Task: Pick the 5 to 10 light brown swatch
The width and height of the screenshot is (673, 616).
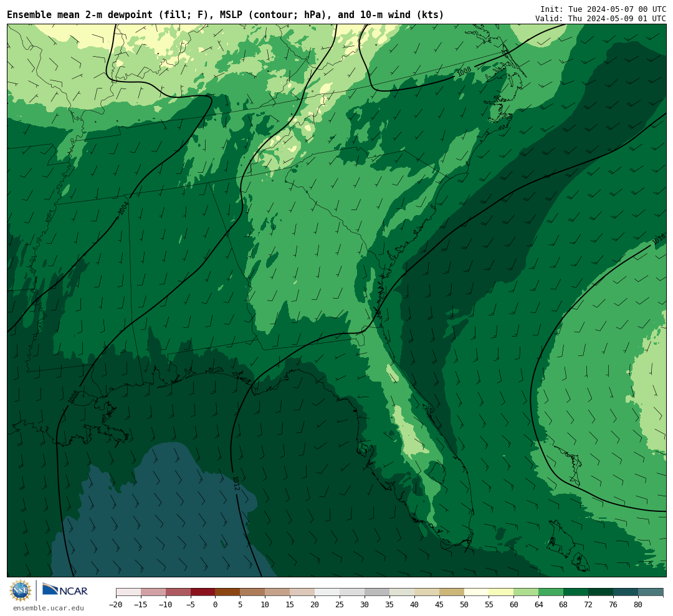Action: pyautogui.click(x=253, y=592)
